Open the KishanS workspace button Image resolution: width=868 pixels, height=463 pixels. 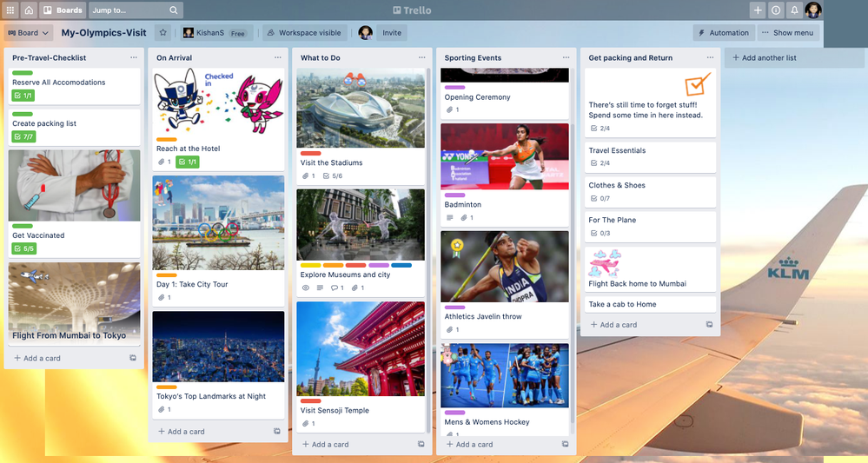click(215, 33)
